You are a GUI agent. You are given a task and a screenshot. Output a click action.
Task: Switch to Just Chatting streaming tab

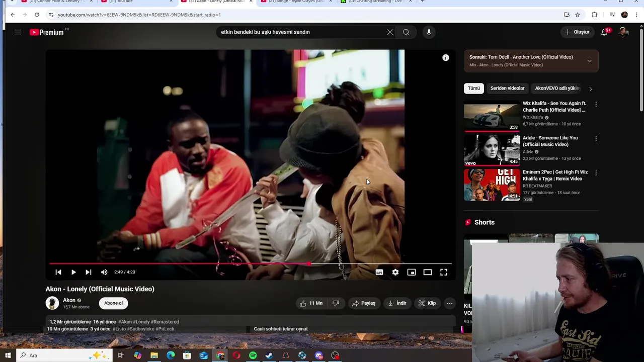376,2
